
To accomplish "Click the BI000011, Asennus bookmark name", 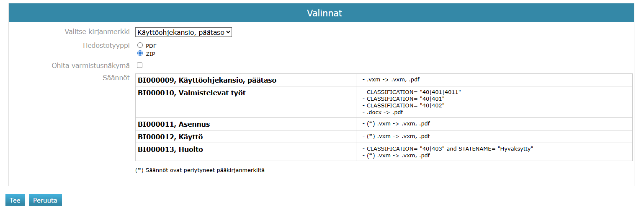I will [x=174, y=124].
